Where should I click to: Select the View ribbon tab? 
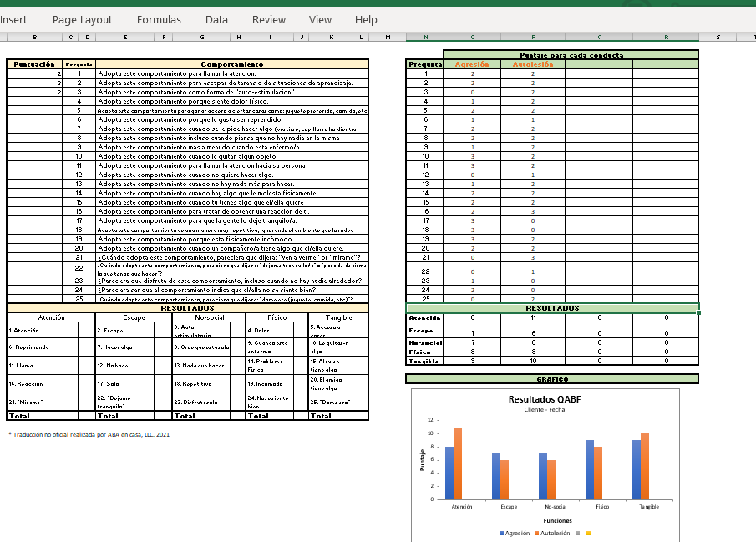[x=320, y=19]
